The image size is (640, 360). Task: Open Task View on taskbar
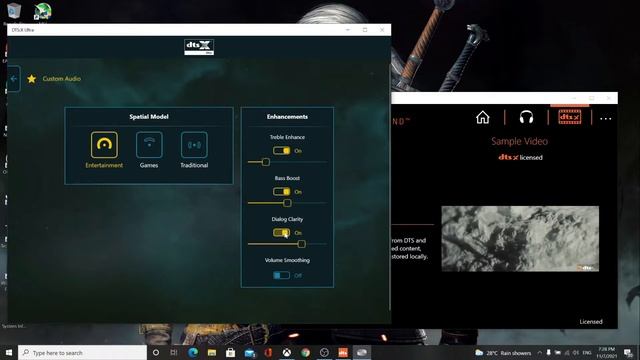click(174, 352)
